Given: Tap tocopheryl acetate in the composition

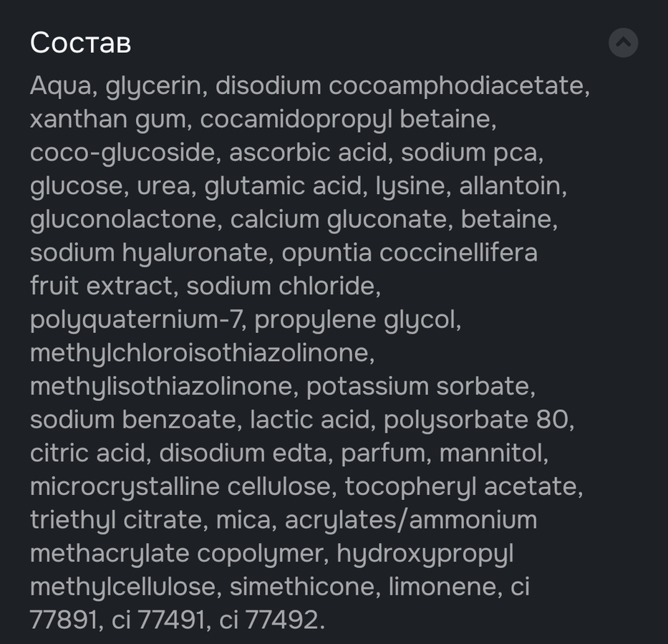Looking at the screenshot, I should coord(462,486).
